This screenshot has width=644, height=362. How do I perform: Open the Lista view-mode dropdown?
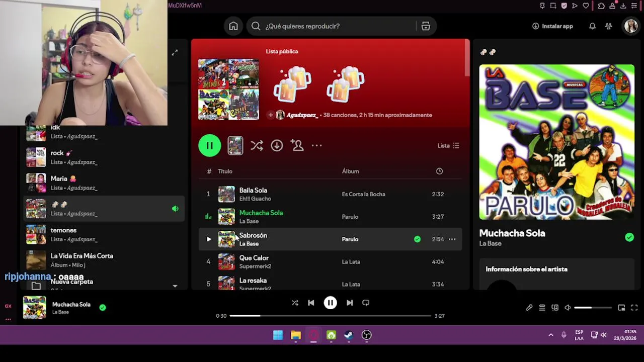coord(448,146)
